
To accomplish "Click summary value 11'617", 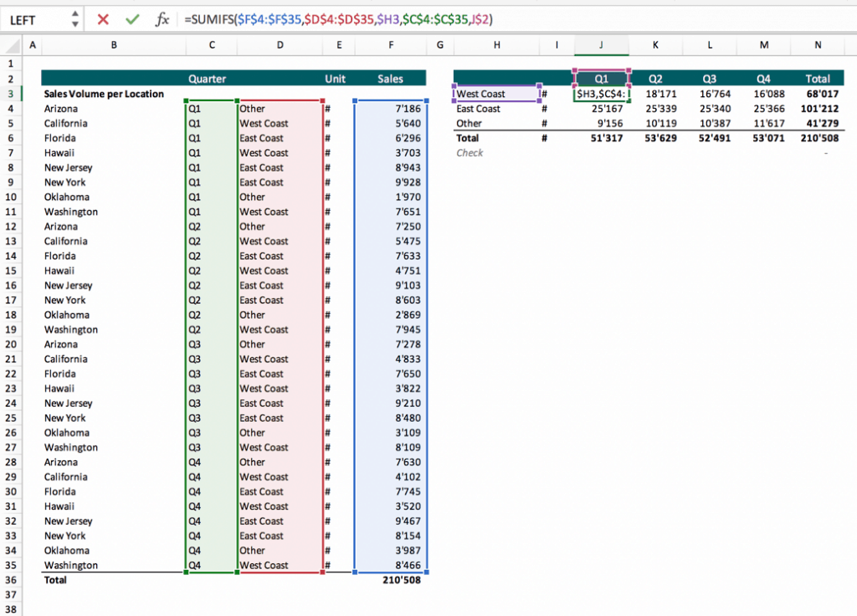I will (769, 124).
